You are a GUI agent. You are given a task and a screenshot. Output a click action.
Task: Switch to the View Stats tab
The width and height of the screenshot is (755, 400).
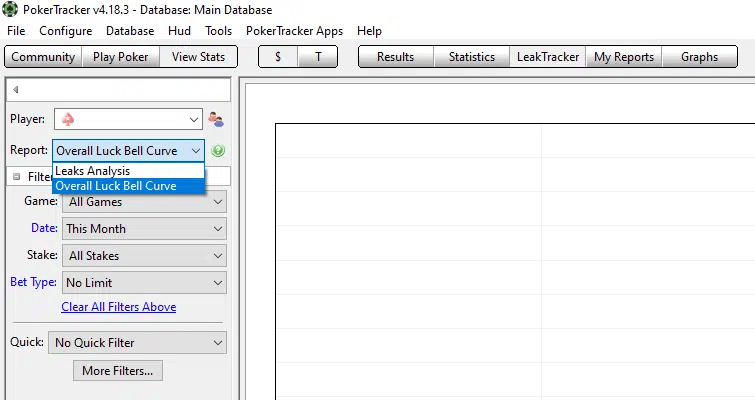[198, 57]
